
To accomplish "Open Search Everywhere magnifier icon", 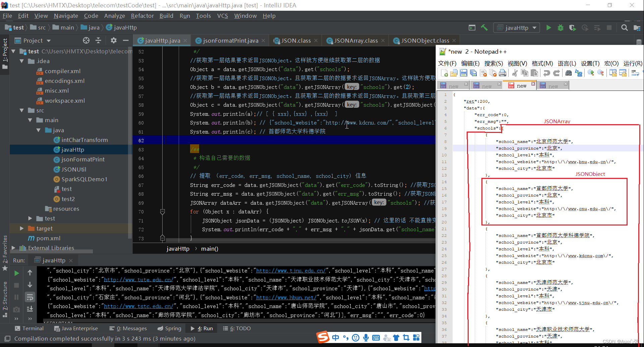I will pyautogui.click(x=624, y=28).
